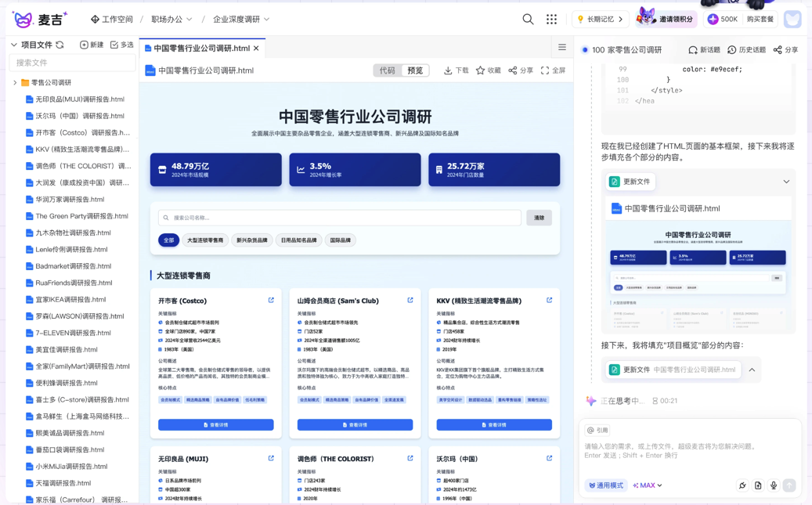The image size is (812, 505).
Task: Enter fullscreen preview mode
Action: click(553, 70)
